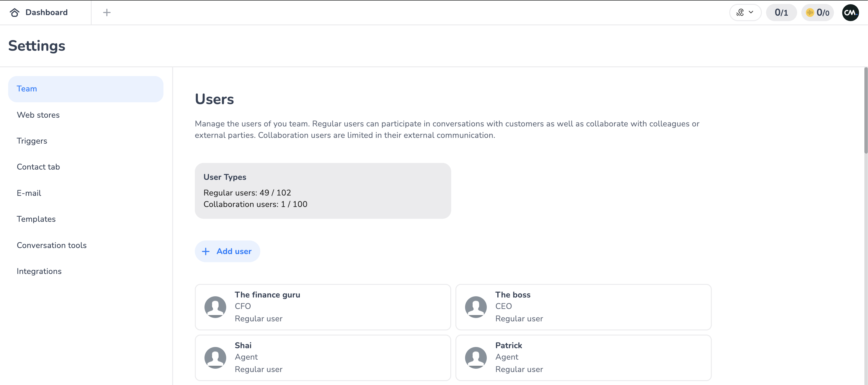Click the Add user button
Image resolution: width=868 pixels, height=385 pixels.
(x=227, y=251)
